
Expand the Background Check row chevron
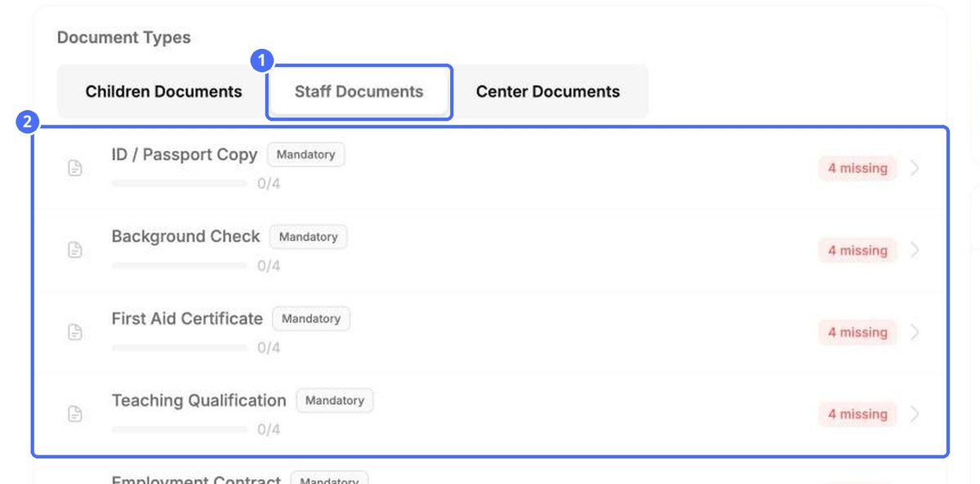915,250
